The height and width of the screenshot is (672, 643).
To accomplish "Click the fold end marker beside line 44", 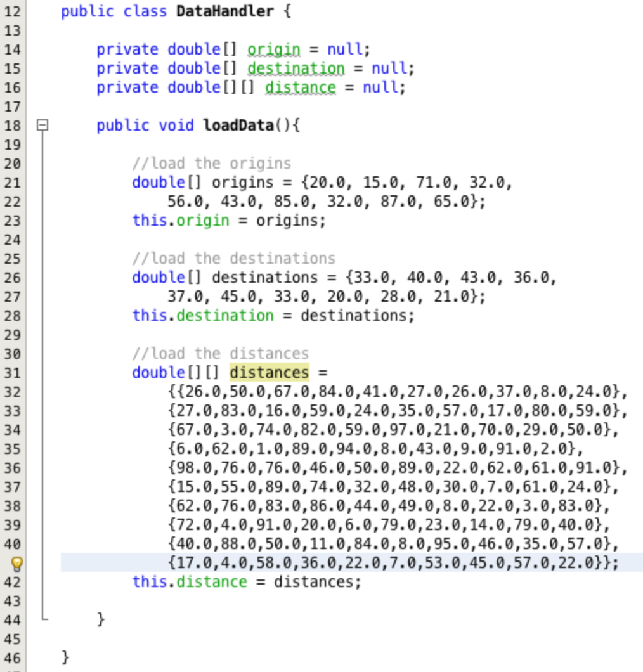I will (x=44, y=617).
